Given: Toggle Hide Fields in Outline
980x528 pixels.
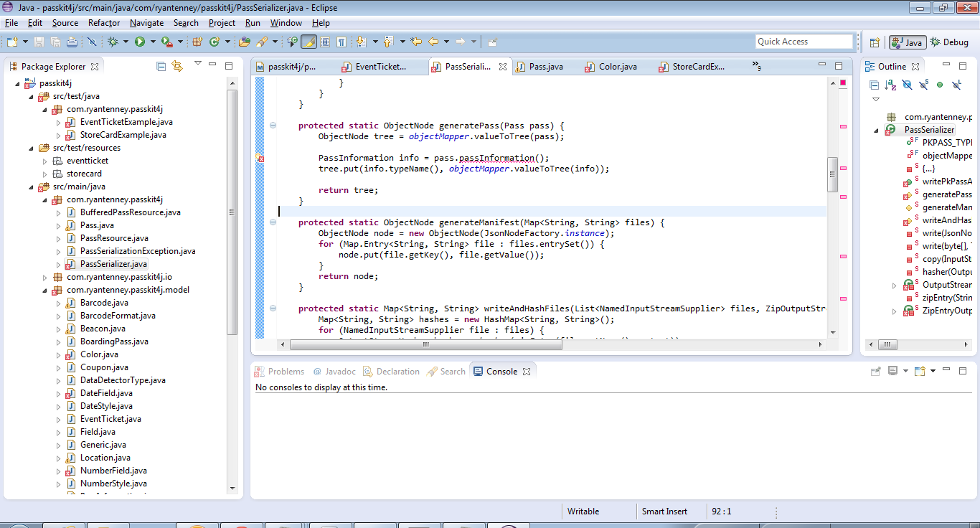Looking at the screenshot, I should tap(907, 85).
